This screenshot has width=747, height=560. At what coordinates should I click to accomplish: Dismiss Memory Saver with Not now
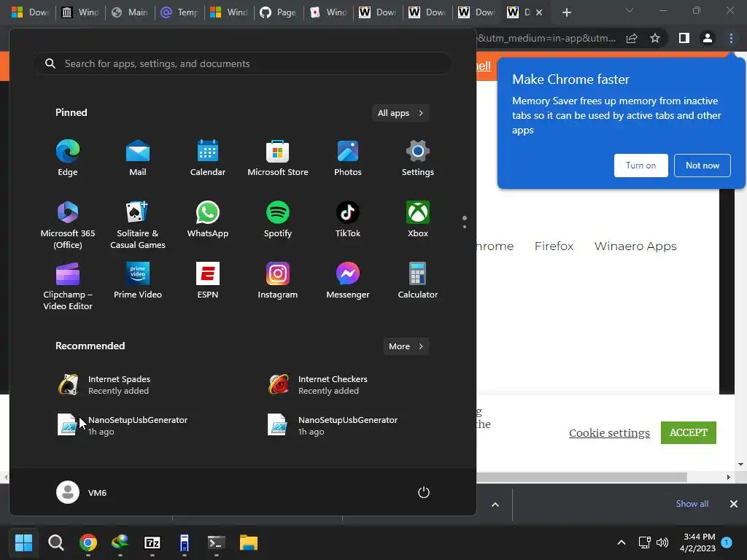703,166
